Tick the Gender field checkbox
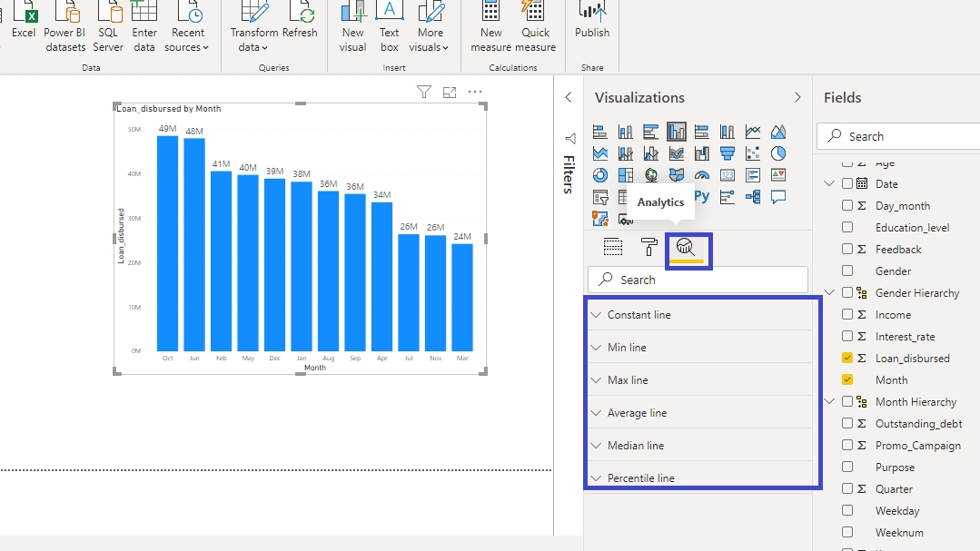This screenshot has height=551, width=980. 847,271
